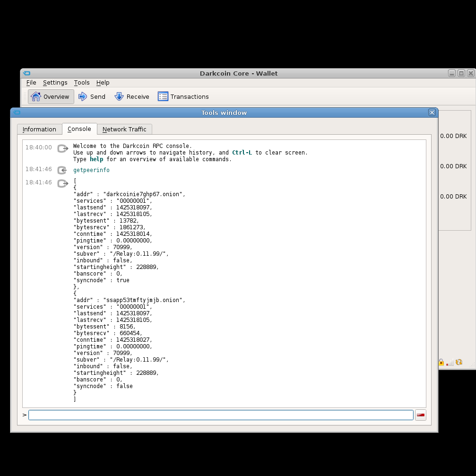476x476 pixels.
Task: Click the Receive download arrow icon
Action: click(119, 96)
